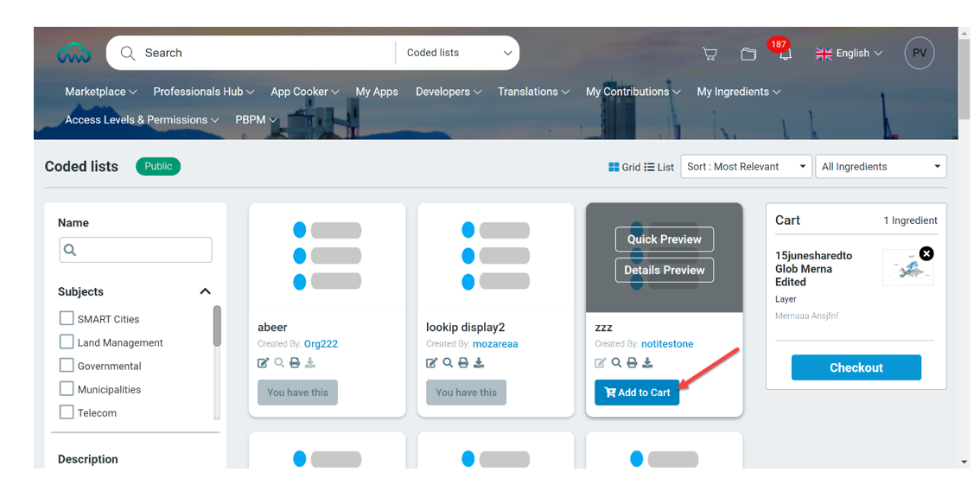980x479 pixels.
Task: Collapse the Subjects filter section
Action: 205,291
